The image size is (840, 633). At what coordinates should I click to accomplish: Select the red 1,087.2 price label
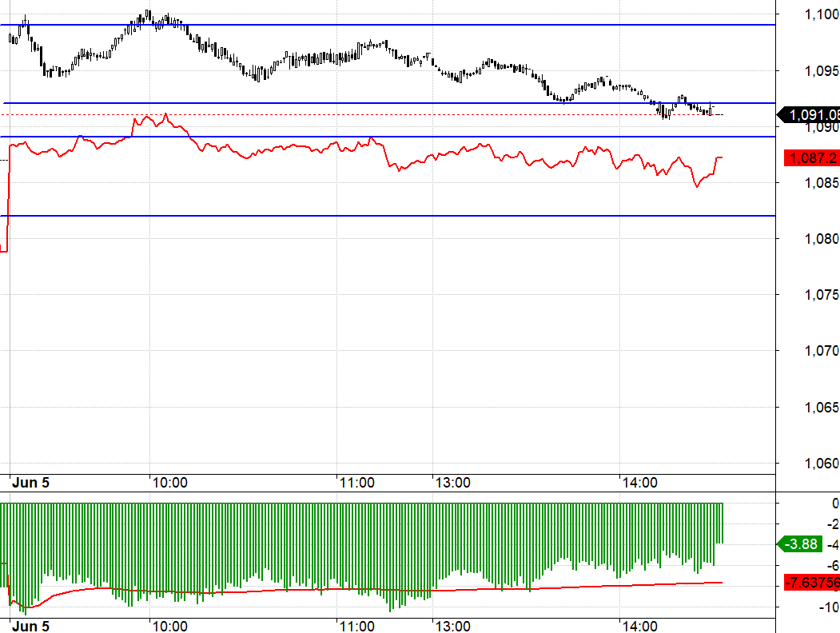click(x=813, y=159)
